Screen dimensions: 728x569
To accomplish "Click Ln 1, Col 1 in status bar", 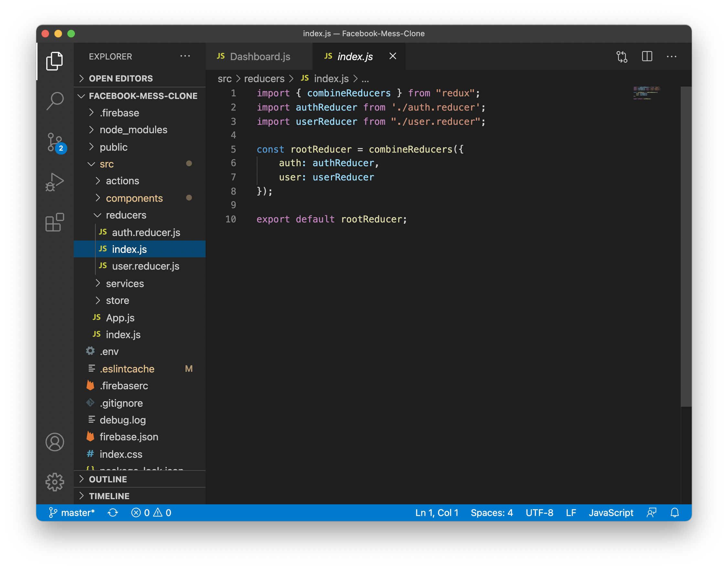I will coord(437,512).
